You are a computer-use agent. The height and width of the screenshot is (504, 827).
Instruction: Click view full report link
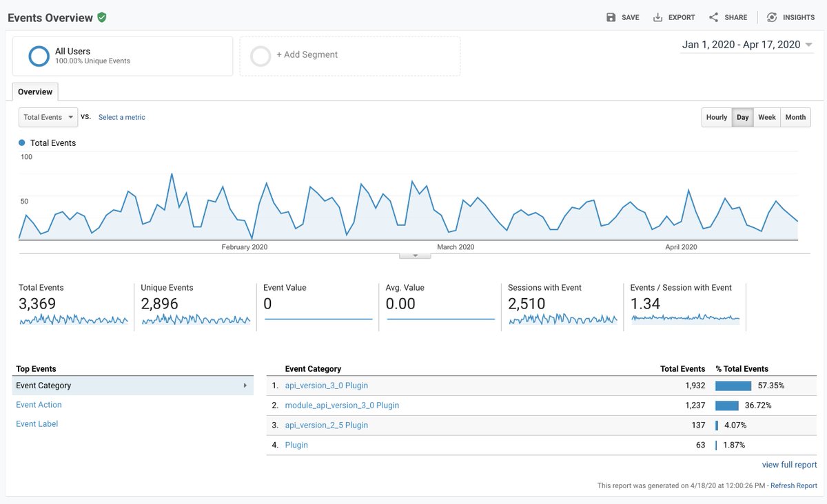(790, 465)
